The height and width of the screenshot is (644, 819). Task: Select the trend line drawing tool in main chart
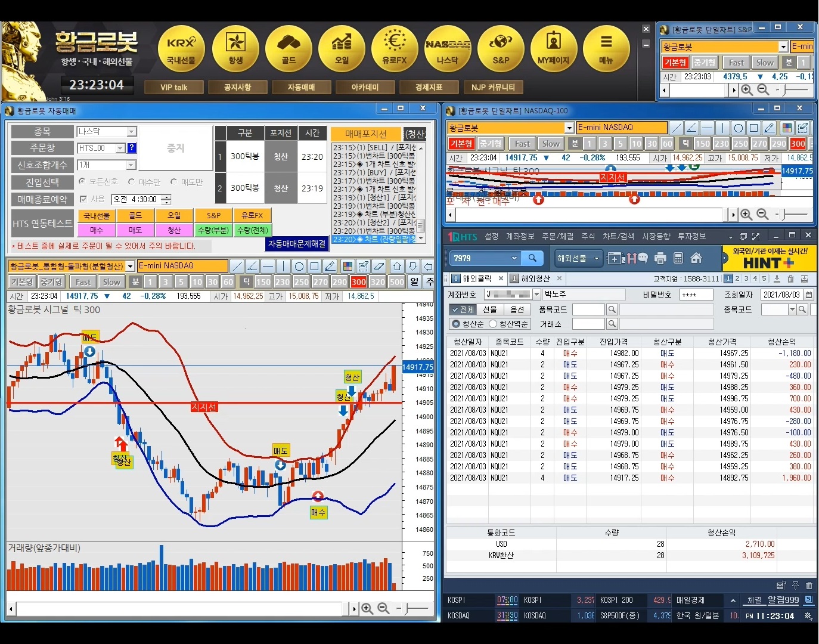pyautogui.click(x=237, y=266)
